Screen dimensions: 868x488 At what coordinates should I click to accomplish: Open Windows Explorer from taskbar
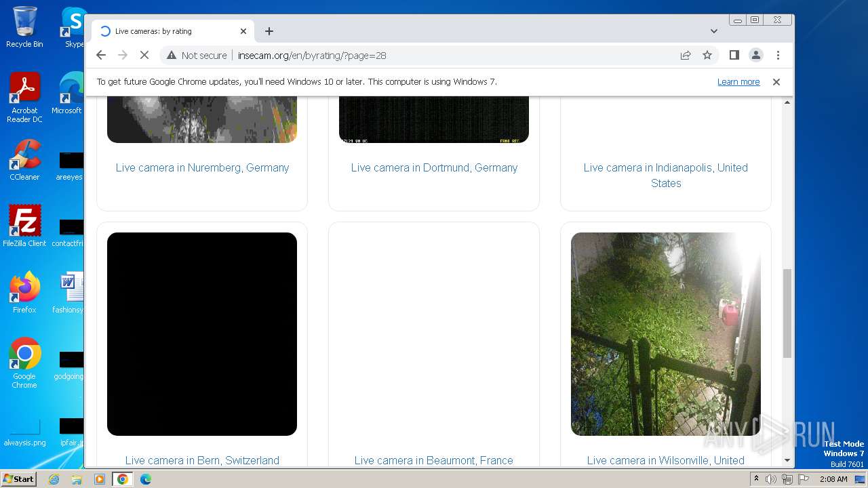[77, 479]
